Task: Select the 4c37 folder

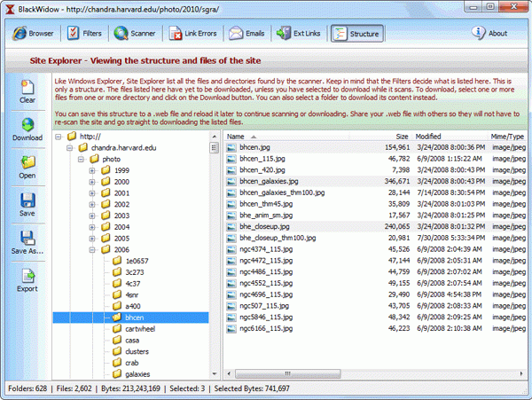Action: click(127, 284)
